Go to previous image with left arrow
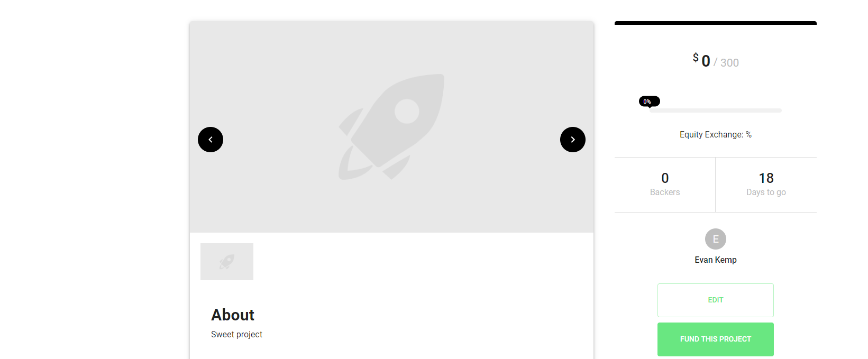 211,140
